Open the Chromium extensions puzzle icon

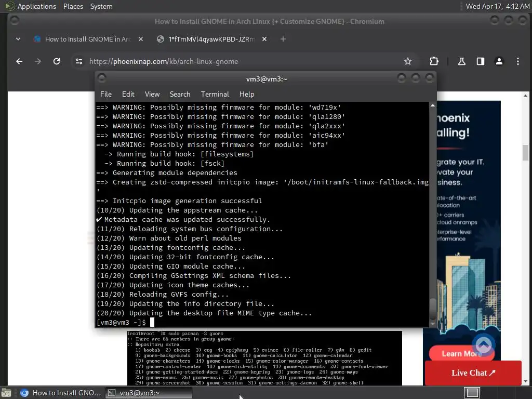[x=434, y=61]
